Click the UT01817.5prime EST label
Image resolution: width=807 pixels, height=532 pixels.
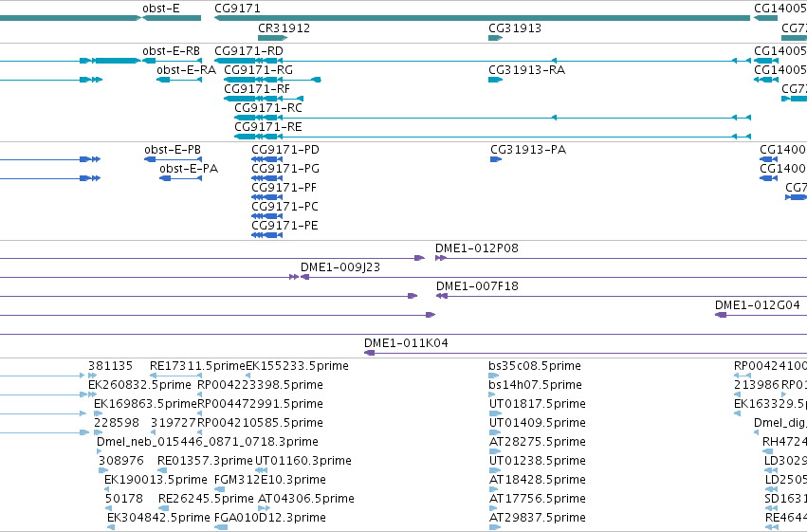coord(538,404)
